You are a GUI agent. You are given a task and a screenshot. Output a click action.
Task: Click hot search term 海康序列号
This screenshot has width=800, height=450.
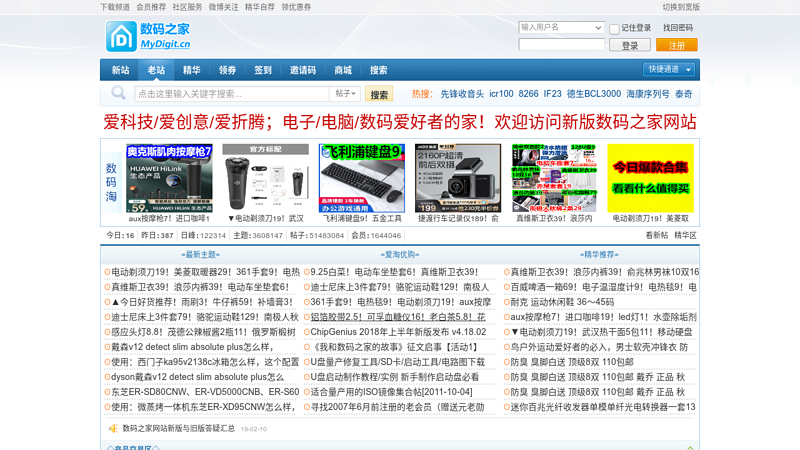pyautogui.click(x=647, y=94)
